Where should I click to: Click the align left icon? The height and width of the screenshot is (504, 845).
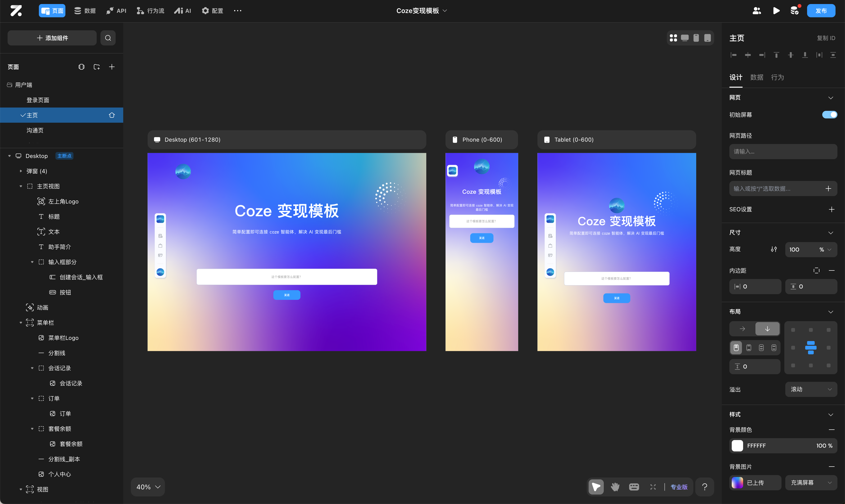click(x=734, y=55)
